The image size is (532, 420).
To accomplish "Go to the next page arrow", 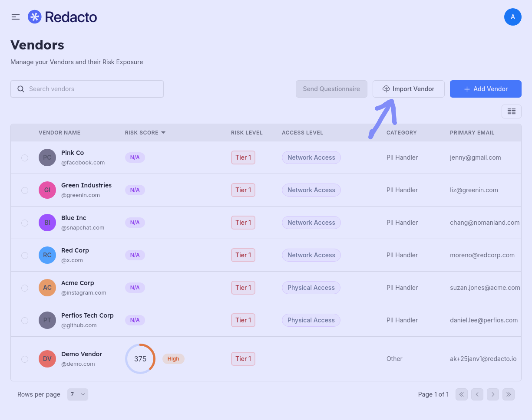I will click(492, 394).
